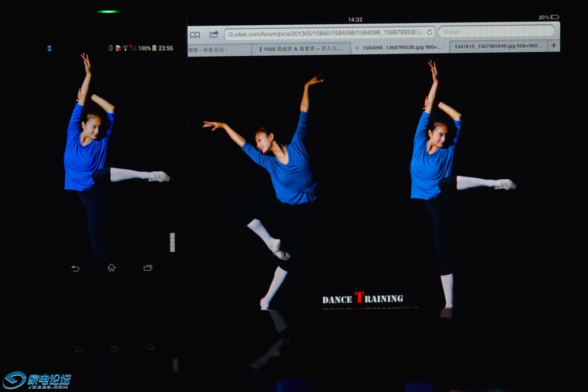
Task: Click the i3.xitek.com address bar
Action: (323, 33)
